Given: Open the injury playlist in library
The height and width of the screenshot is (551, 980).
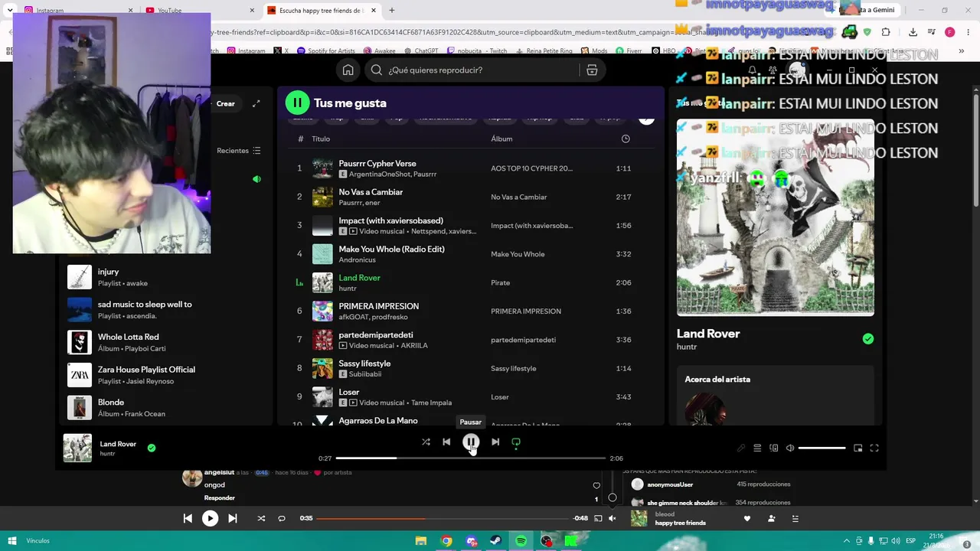Looking at the screenshot, I should click(166, 277).
